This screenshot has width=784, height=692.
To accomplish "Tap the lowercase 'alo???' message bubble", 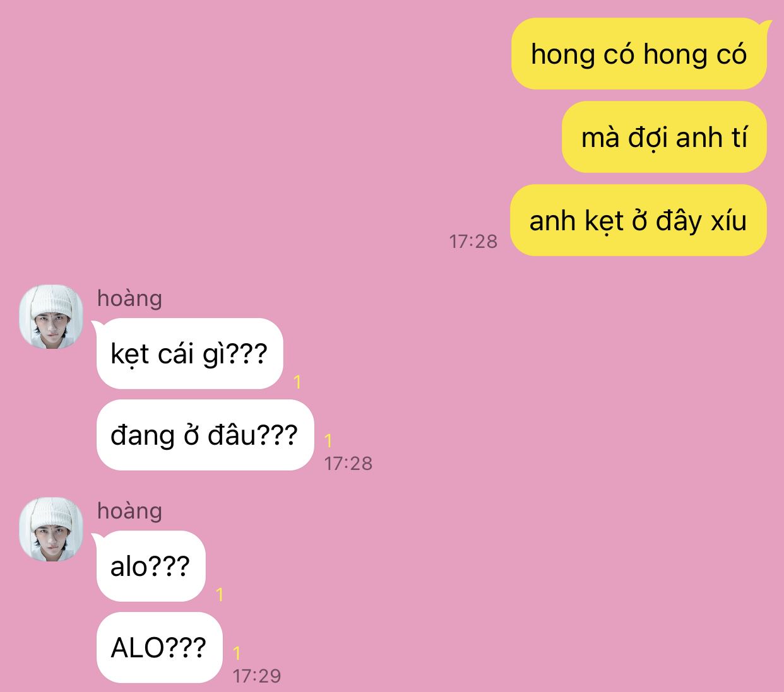I will coord(151,566).
